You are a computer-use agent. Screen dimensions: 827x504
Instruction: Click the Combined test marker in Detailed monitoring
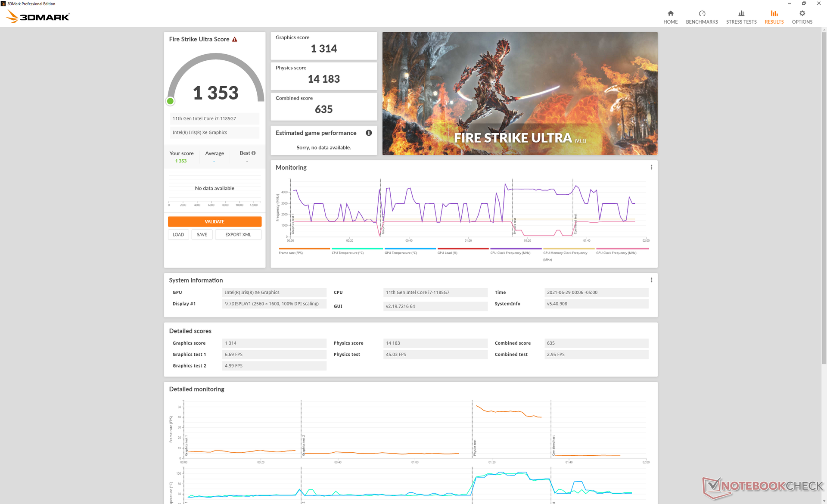point(554,445)
